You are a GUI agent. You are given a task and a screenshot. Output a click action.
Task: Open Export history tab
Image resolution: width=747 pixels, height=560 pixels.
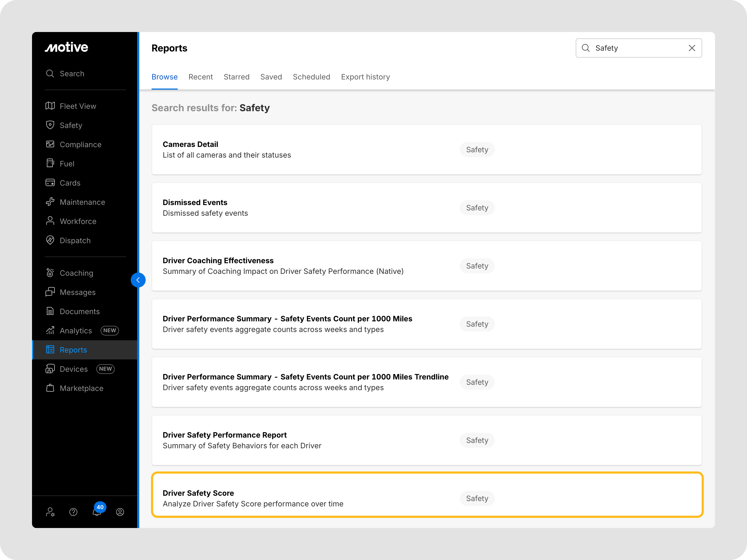tap(365, 77)
